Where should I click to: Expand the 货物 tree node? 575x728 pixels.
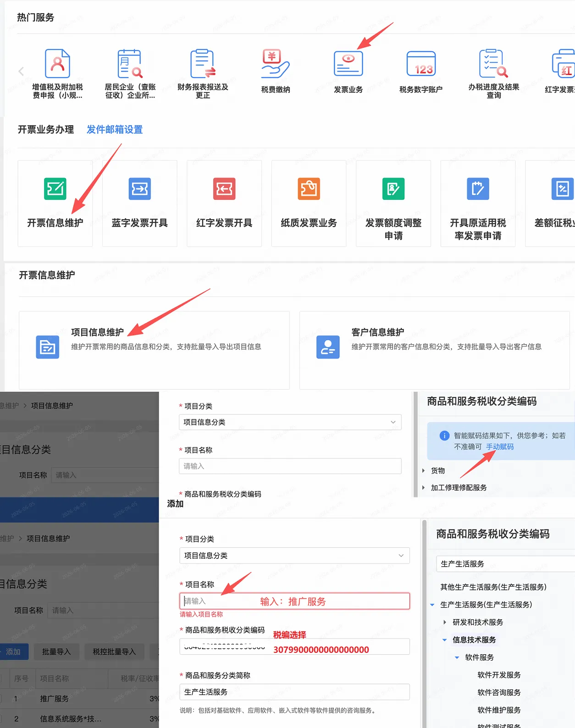[423, 470]
